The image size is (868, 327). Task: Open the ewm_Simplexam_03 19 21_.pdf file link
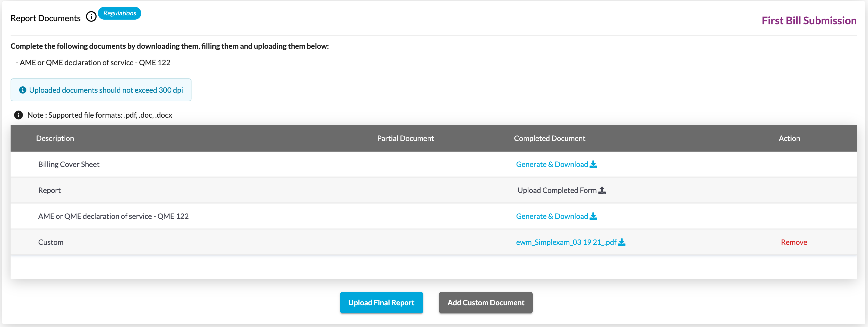coord(566,242)
